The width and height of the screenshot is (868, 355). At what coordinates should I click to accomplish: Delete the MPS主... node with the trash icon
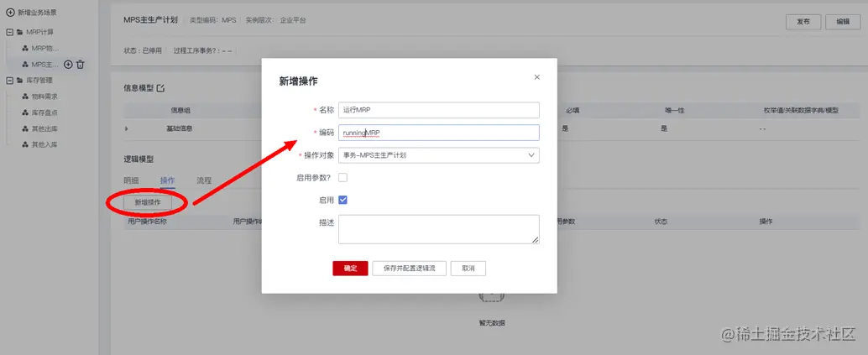click(x=81, y=65)
